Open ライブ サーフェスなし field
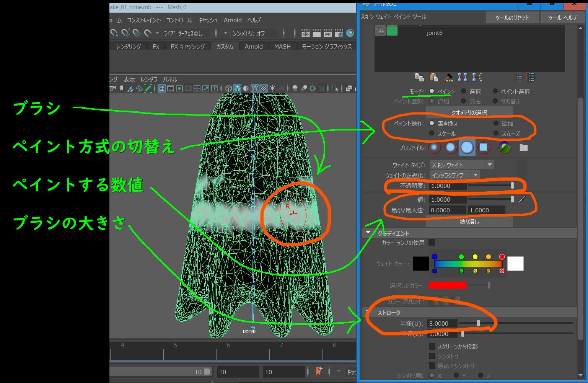Image resolution: width=588 pixels, height=383 pixels. pyautogui.click(x=186, y=33)
